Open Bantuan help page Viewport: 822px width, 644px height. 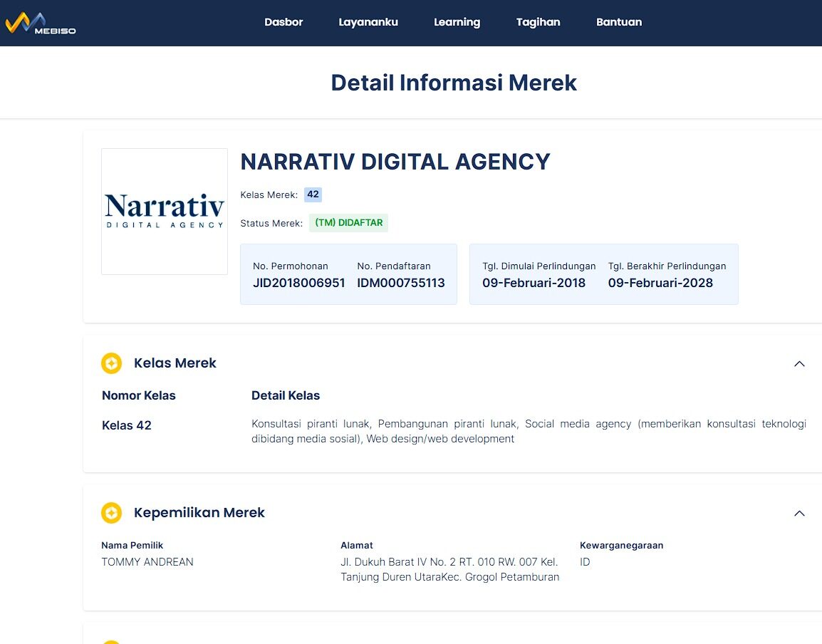pos(618,22)
